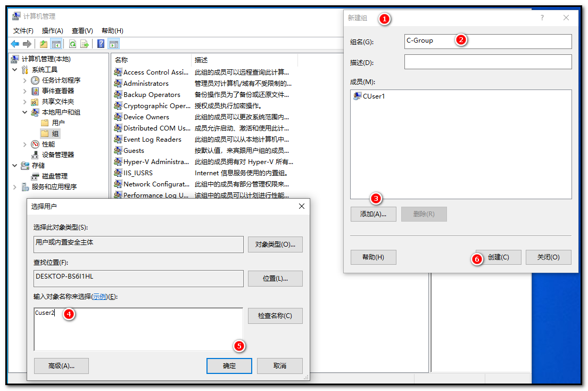Click the Up one level folder icon
The image size is (588, 391).
click(44, 44)
